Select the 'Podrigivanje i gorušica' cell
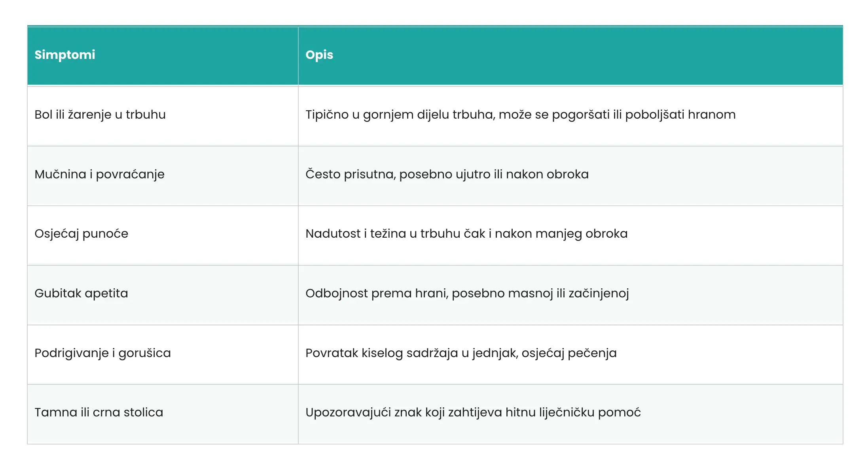This screenshot has width=868, height=469. [x=102, y=353]
